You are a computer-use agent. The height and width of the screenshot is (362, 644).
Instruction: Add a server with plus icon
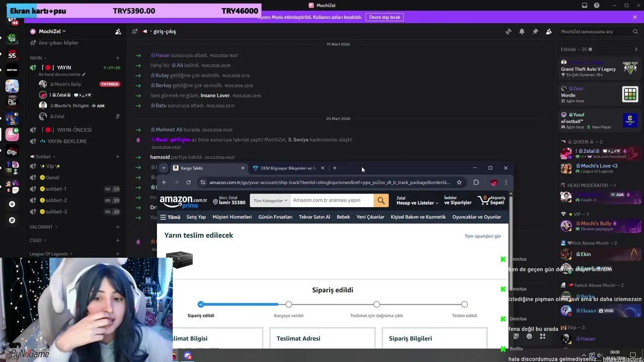12,204
